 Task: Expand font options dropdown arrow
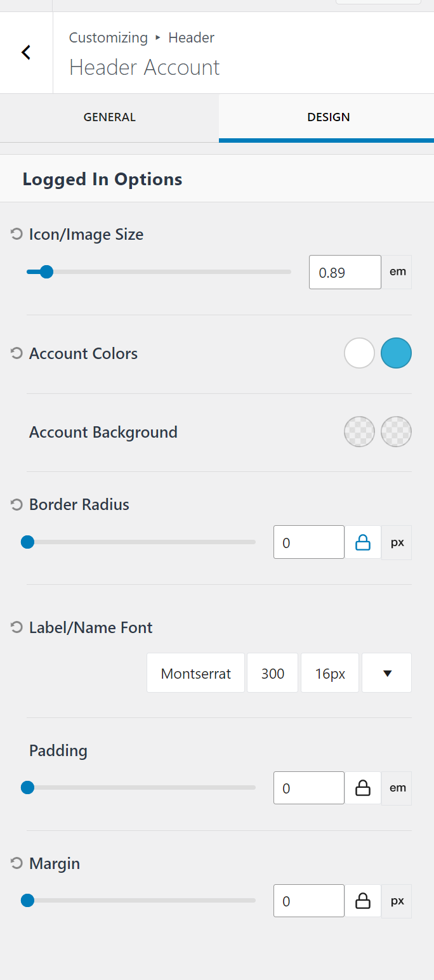(x=386, y=673)
